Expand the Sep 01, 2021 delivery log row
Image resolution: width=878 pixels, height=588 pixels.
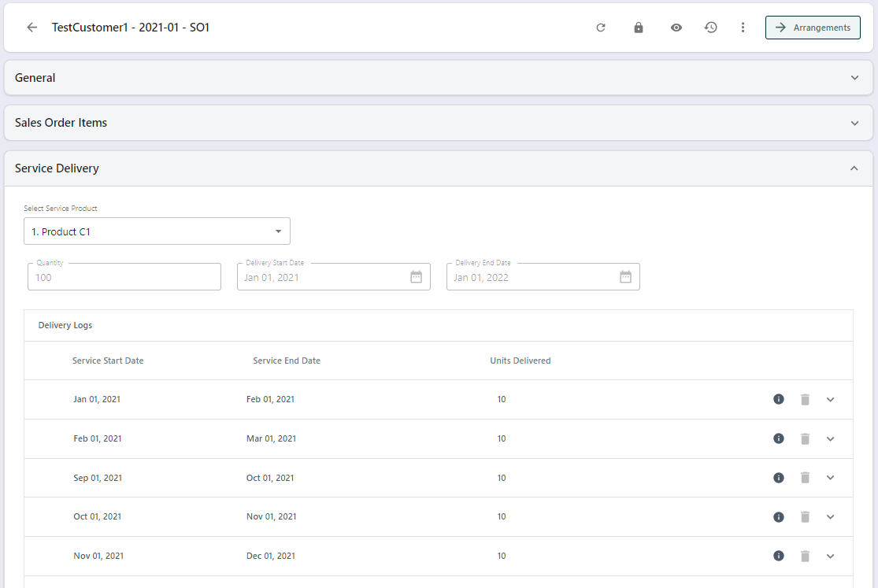(x=830, y=478)
